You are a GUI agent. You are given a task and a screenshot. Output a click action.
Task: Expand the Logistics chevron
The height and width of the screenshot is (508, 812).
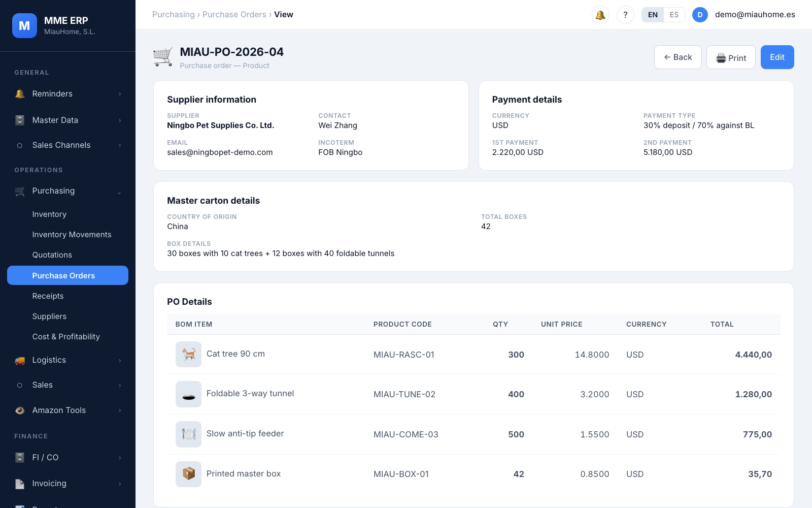120,361
